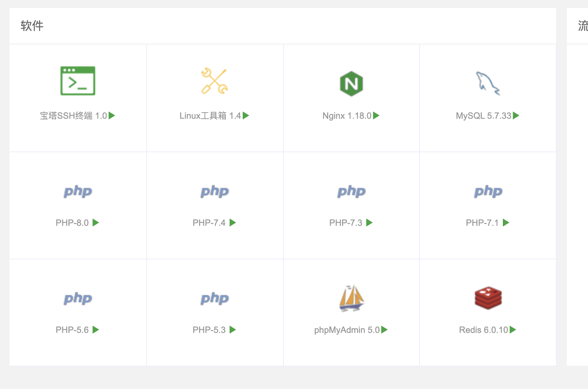Click the php logo above PHP-7.4
Viewport: 588px width, 389px height.
(215, 191)
